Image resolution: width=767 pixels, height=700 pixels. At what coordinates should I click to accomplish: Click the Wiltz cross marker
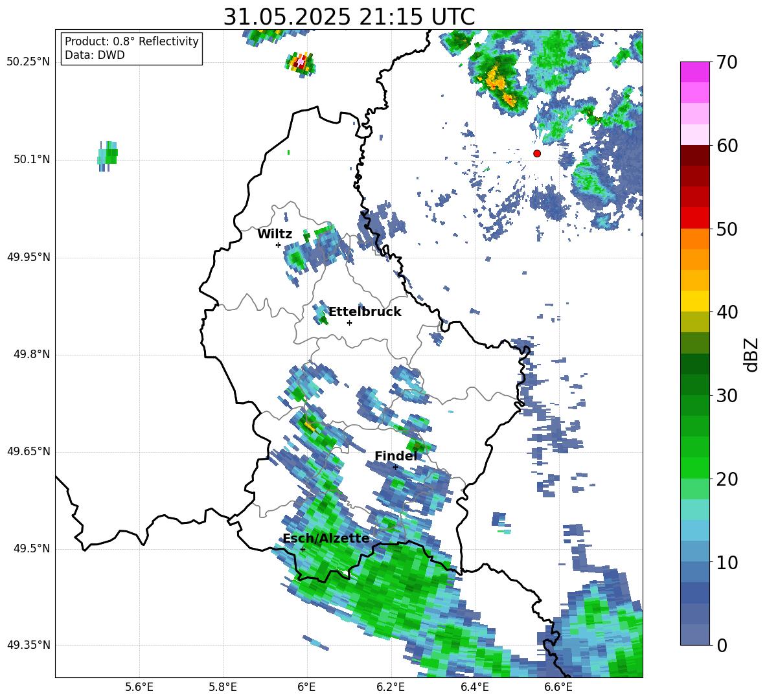click(x=278, y=245)
